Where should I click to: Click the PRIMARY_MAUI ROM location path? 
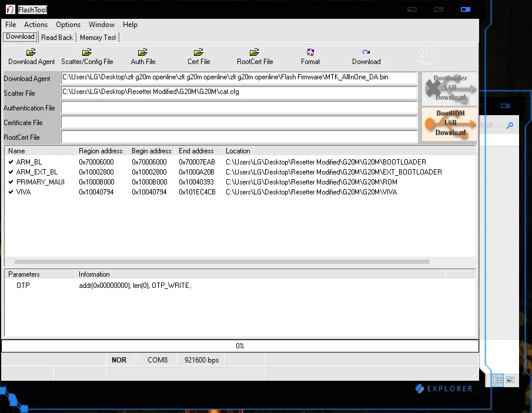pyautogui.click(x=312, y=182)
